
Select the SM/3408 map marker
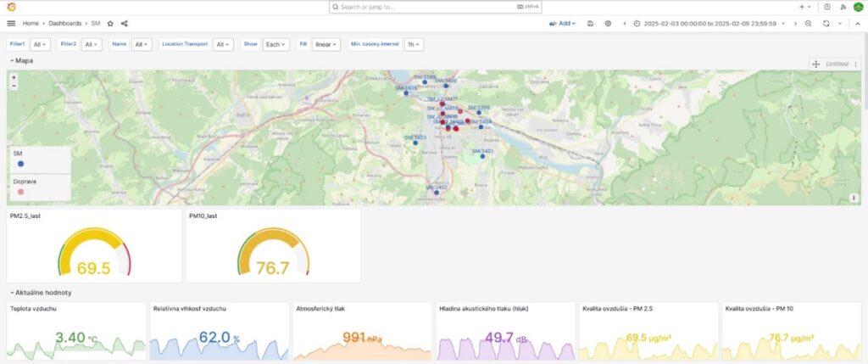tap(406, 93)
